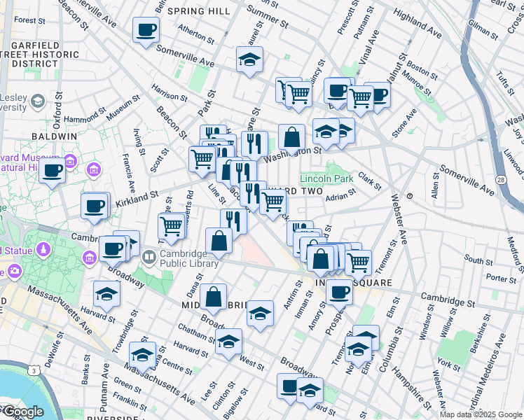Image resolution: width=524 pixels, height=420 pixels.
Task: Click the INMAN SQUARE neighborhood label
Action: coord(354,283)
